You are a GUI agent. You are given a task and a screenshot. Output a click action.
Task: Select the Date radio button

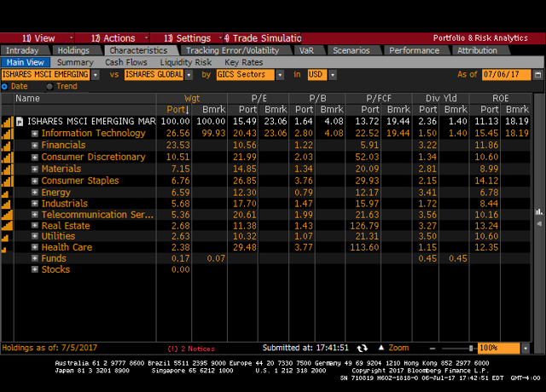(4, 87)
